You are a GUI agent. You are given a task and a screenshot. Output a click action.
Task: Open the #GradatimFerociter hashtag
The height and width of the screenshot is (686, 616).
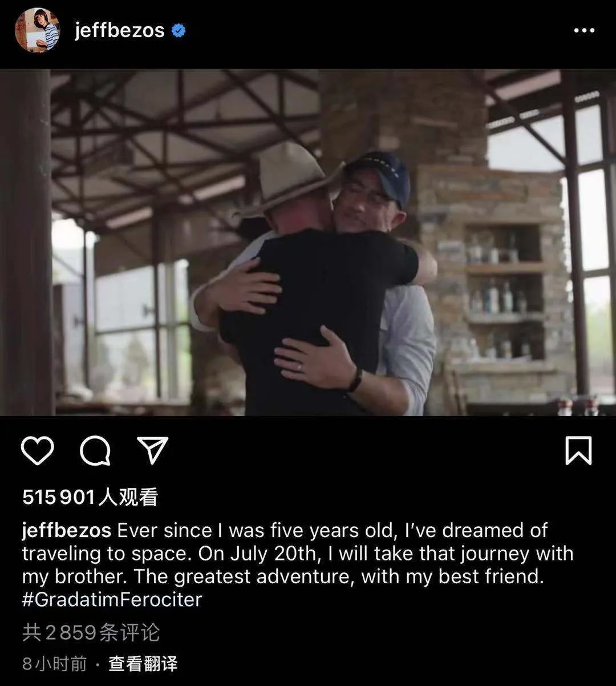coord(112,599)
